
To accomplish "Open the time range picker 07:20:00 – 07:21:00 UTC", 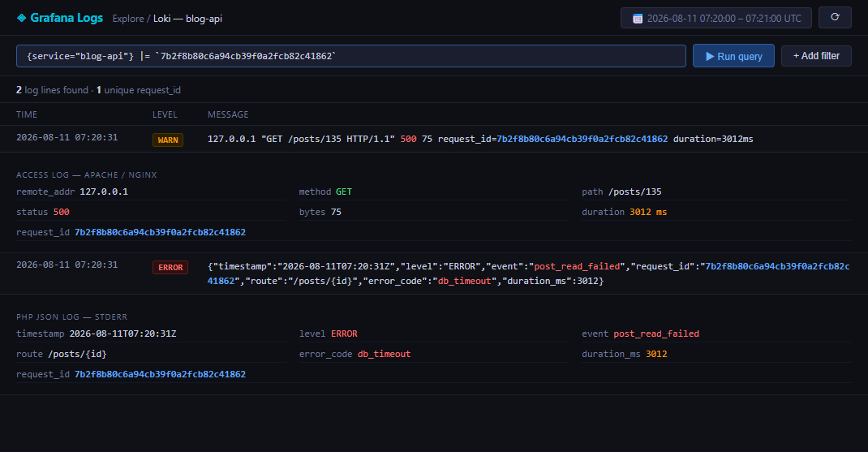I will [x=715, y=19].
